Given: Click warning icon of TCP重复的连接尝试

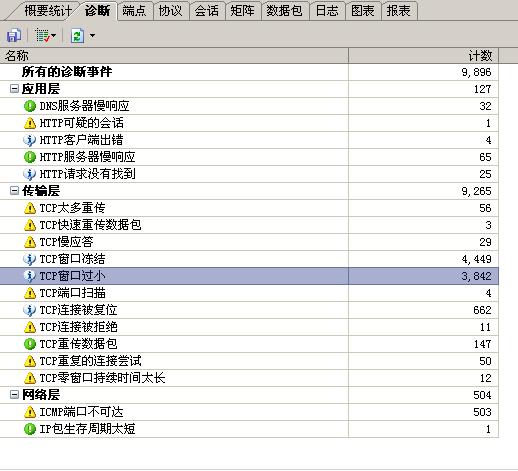Looking at the screenshot, I should pos(30,361).
